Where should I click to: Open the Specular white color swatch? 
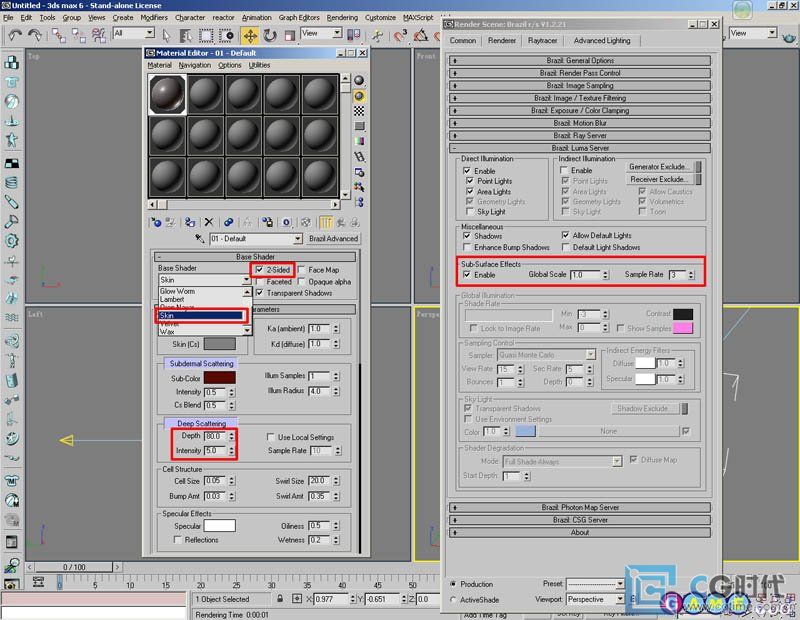[219, 526]
